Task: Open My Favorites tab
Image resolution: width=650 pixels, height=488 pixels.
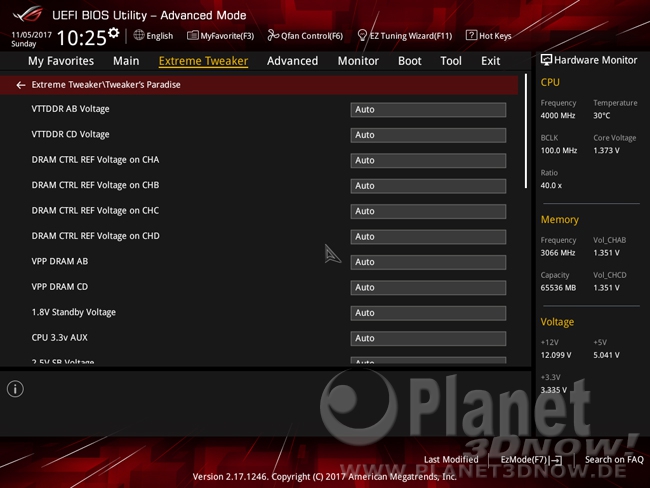Action: pos(61,61)
